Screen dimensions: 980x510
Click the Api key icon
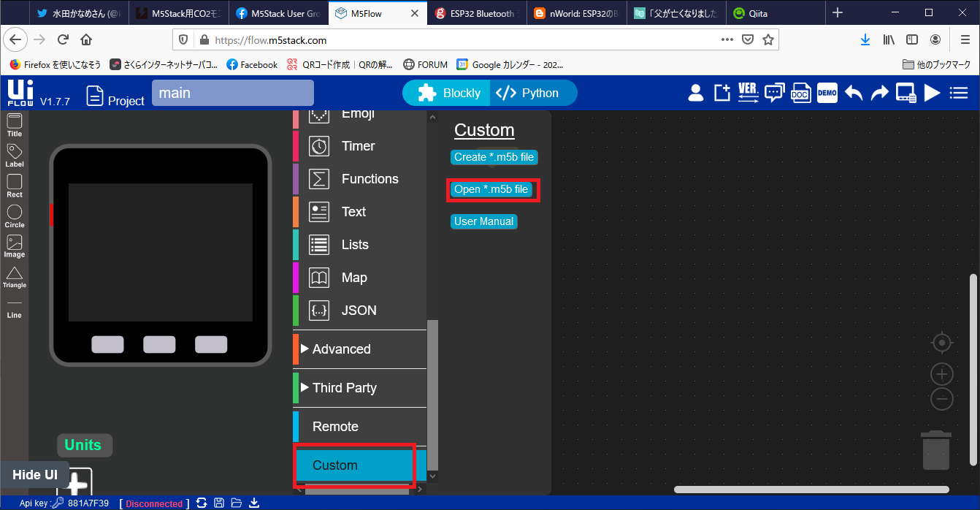pyautogui.click(x=58, y=503)
